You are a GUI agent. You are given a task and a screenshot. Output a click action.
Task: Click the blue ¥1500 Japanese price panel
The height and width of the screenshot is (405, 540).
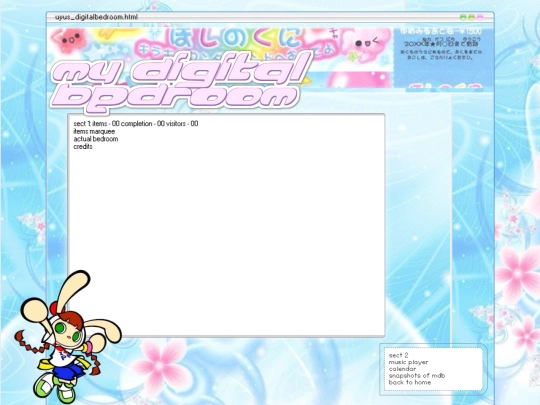444,58
